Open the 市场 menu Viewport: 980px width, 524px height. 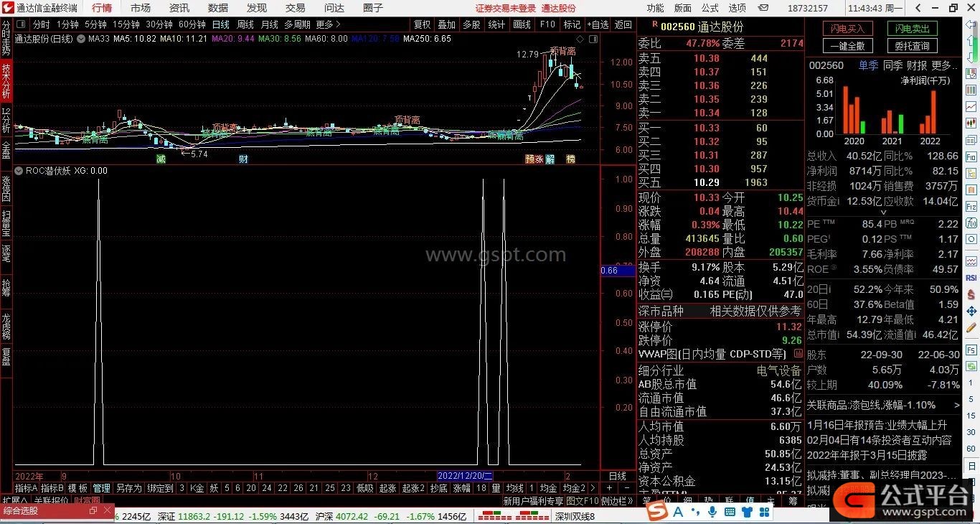point(141,8)
